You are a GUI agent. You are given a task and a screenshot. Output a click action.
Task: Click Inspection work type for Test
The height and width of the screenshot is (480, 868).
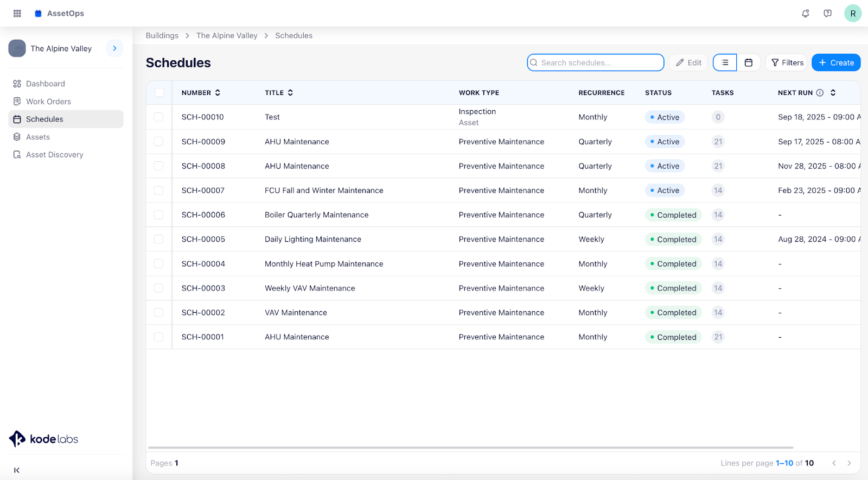(x=477, y=112)
